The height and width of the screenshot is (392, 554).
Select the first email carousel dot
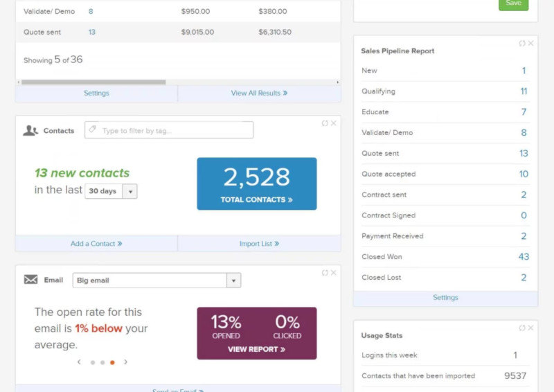93,362
